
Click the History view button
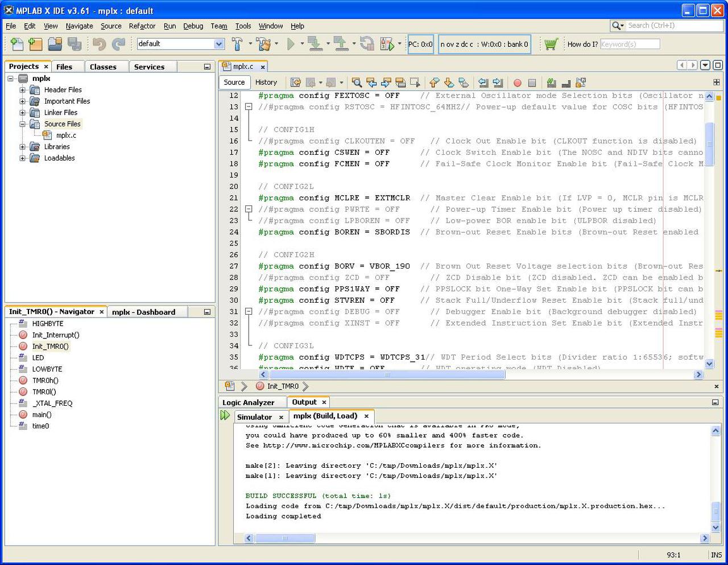point(266,83)
